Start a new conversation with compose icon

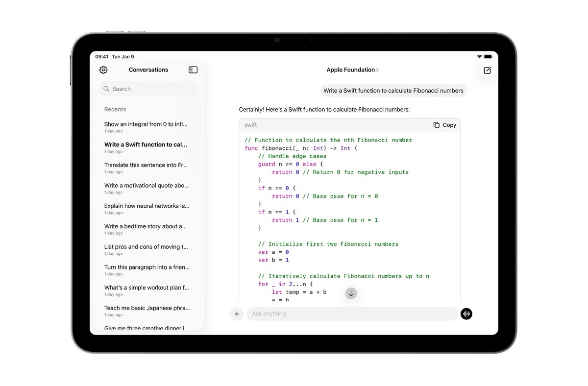point(487,71)
